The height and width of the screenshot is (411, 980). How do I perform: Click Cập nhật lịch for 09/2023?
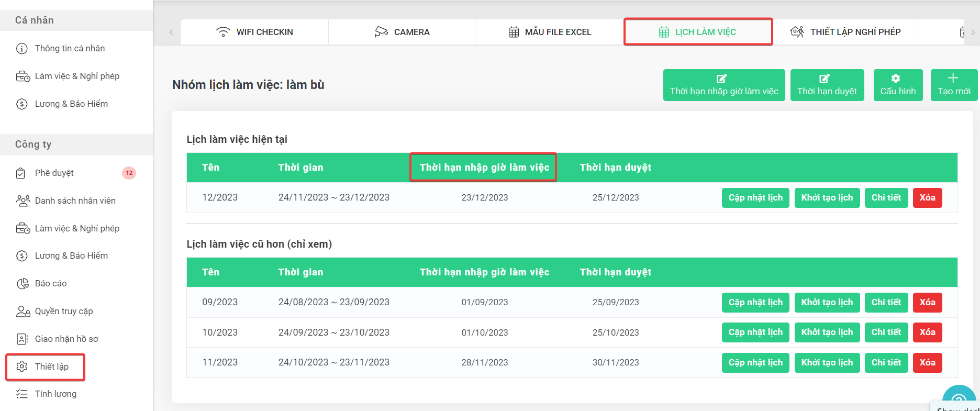tap(755, 303)
